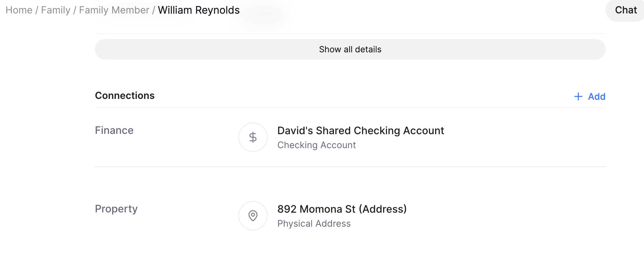Click the dollar sign Finance icon
This screenshot has height=272, width=644.
pos(253,137)
